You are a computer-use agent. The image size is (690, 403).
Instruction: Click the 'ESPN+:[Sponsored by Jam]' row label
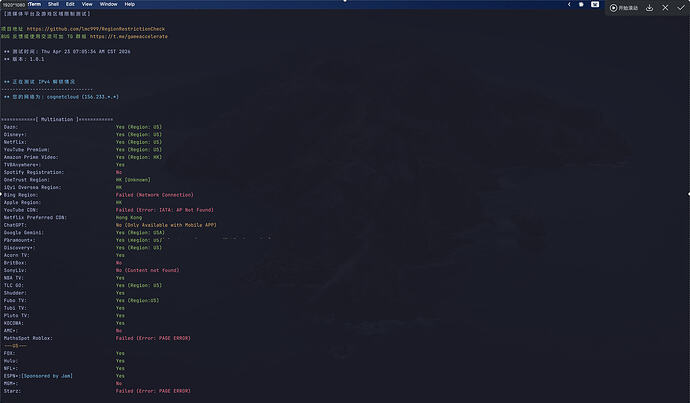[x=38, y=376]
